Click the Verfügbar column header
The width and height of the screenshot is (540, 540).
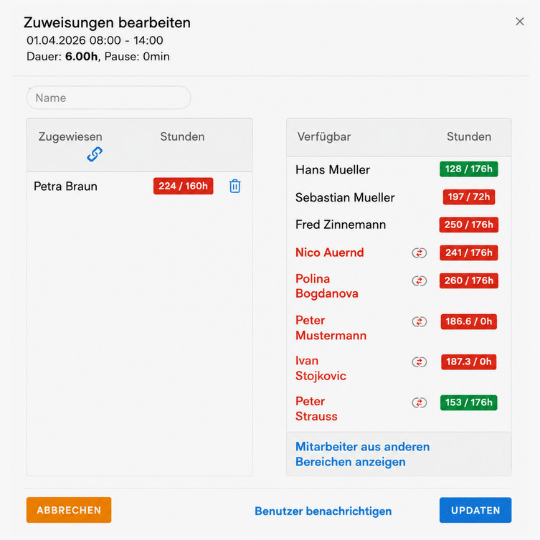(x=324, y=137)
